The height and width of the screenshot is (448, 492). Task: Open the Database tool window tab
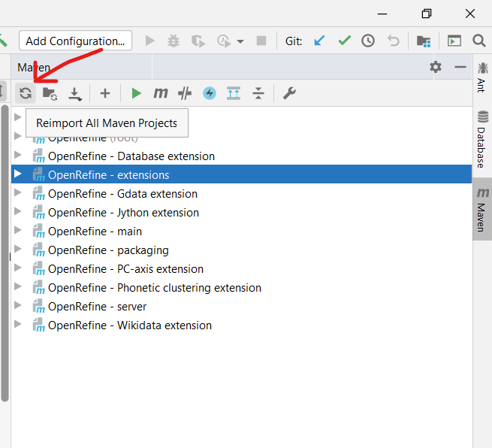482,140
